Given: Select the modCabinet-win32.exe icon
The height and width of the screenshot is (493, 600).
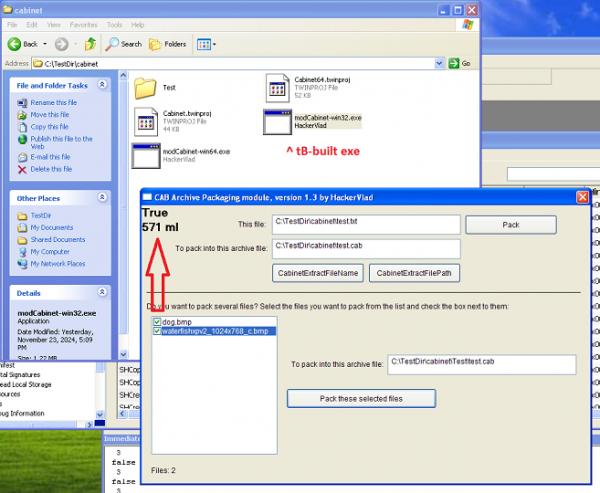Looking at the screenshot, I should [x=277, y=122].
